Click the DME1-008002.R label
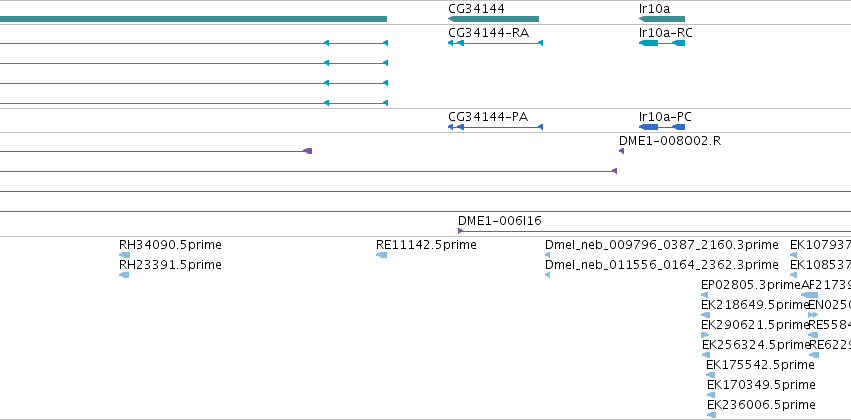851x420 pixels. coord(670,141)
